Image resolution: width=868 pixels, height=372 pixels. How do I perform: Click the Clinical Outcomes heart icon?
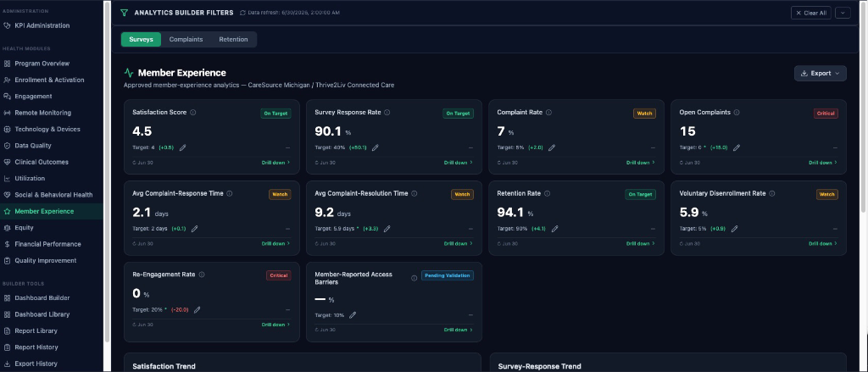tap(7, 162)
